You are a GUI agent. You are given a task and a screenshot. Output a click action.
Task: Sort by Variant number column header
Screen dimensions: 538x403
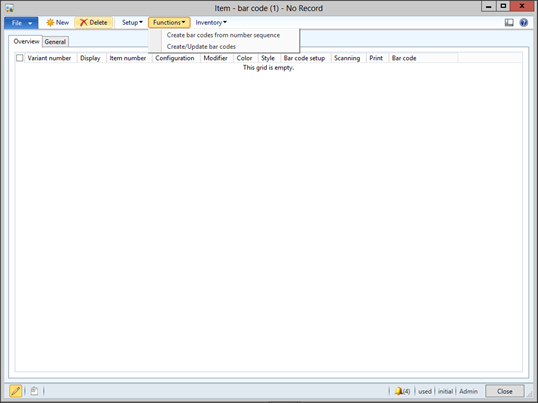pos(51,58)
